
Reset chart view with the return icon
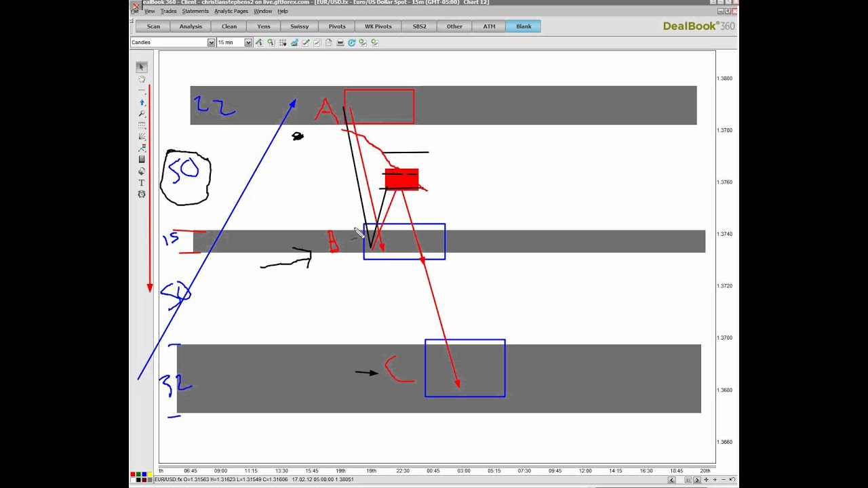coord(732,480)
